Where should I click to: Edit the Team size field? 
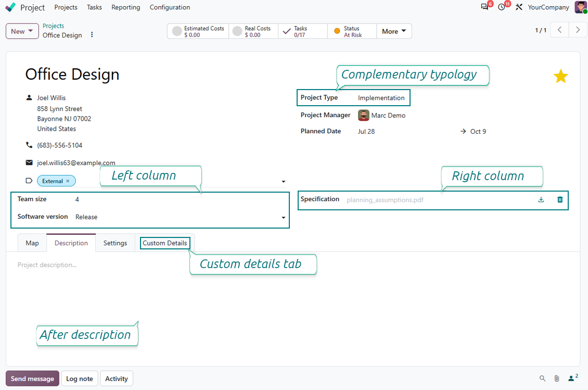(180, 199)
